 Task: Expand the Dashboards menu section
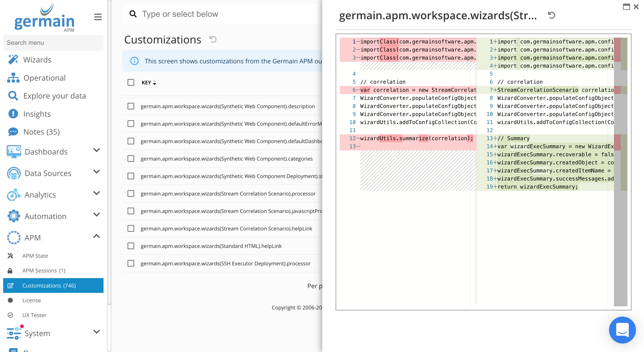97,150
